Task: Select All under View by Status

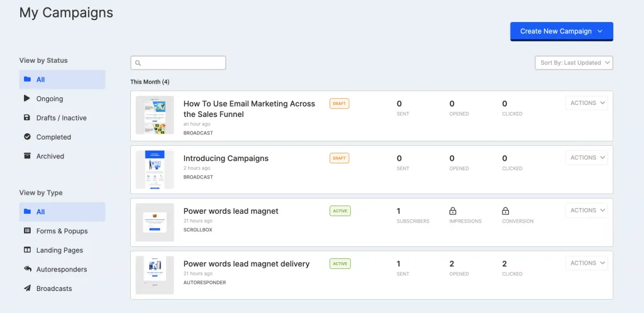Action: point(62,80)
